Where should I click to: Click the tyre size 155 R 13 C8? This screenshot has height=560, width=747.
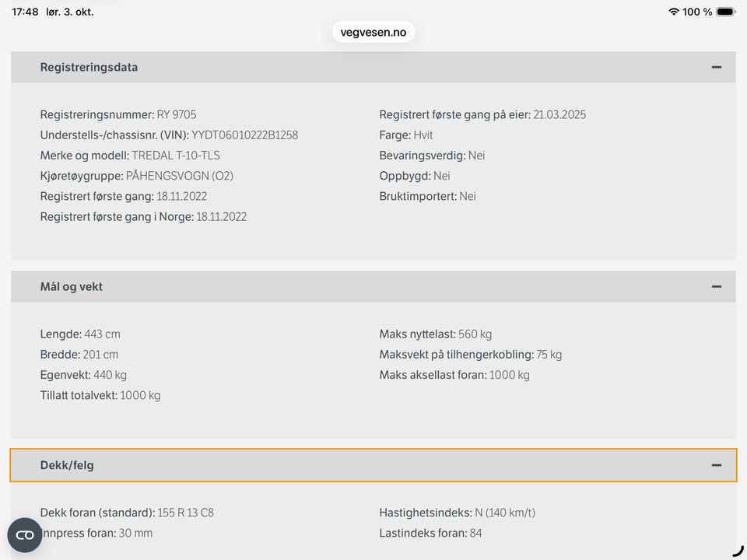pos(185,513)
